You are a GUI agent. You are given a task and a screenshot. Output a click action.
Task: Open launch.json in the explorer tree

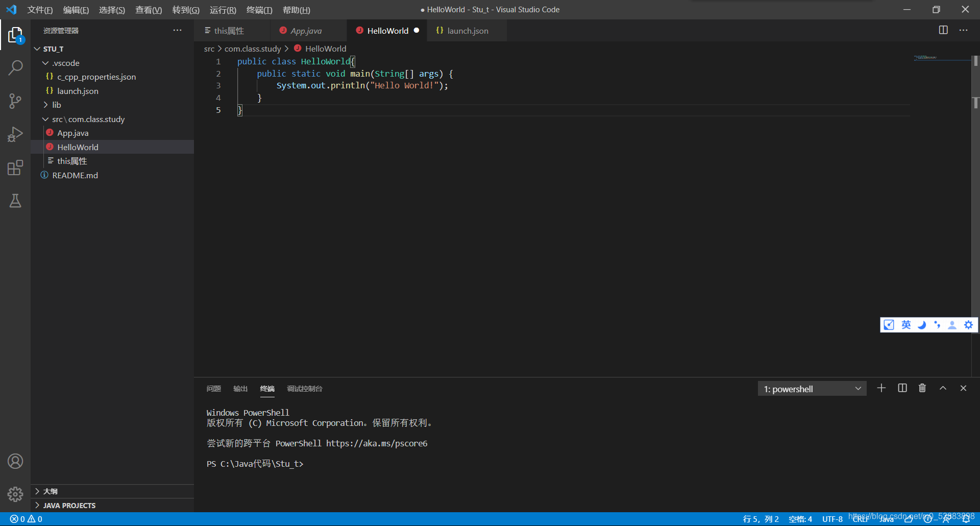112,91
